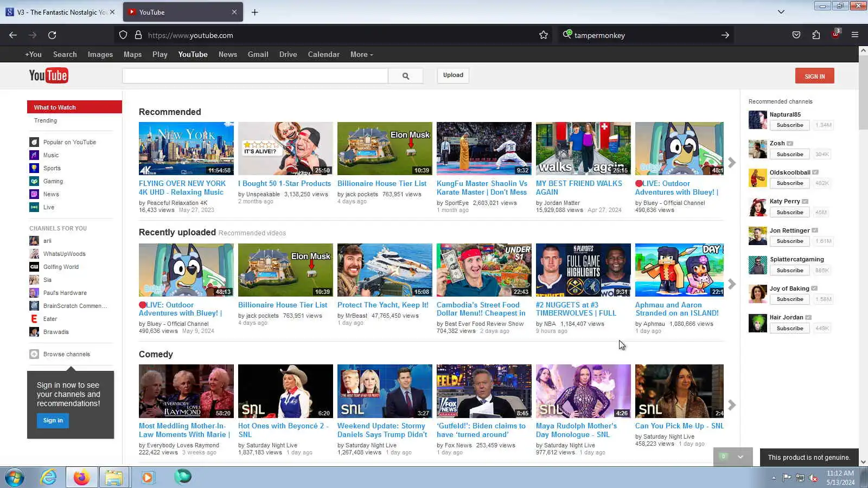
Task: Play the Protect The Yacht video thumbnail
Action: pos(385,270)
